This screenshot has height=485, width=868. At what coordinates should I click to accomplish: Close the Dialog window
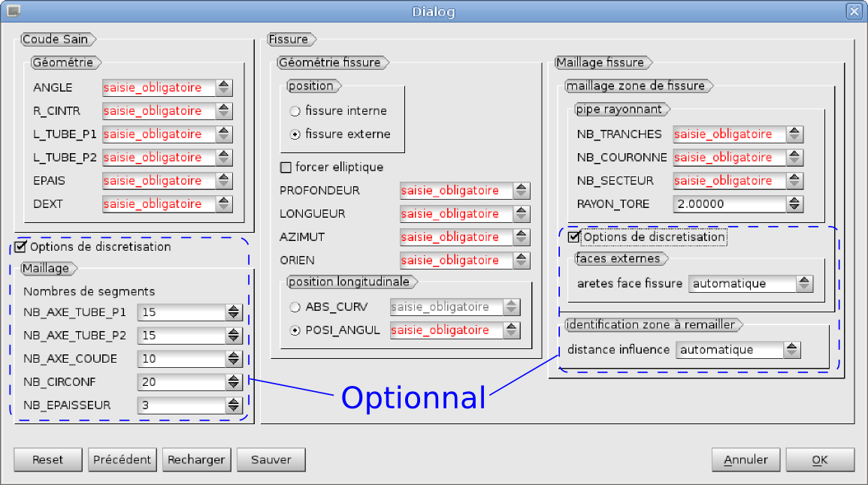[x=853, y=11]
